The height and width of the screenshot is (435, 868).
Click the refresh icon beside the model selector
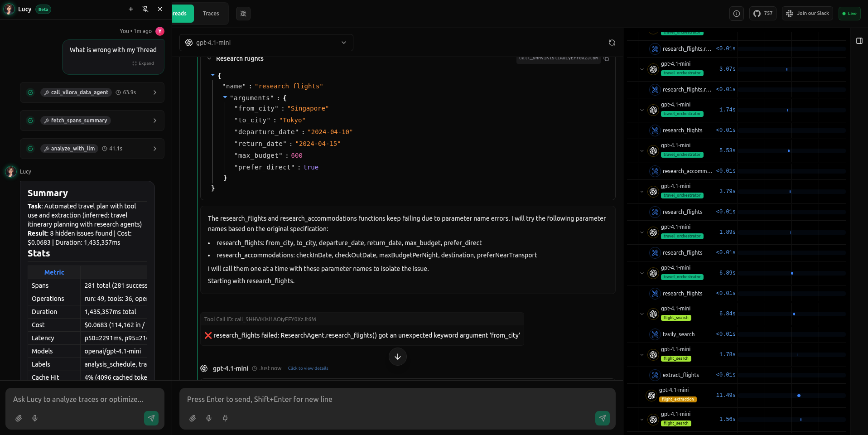[612, 42]
